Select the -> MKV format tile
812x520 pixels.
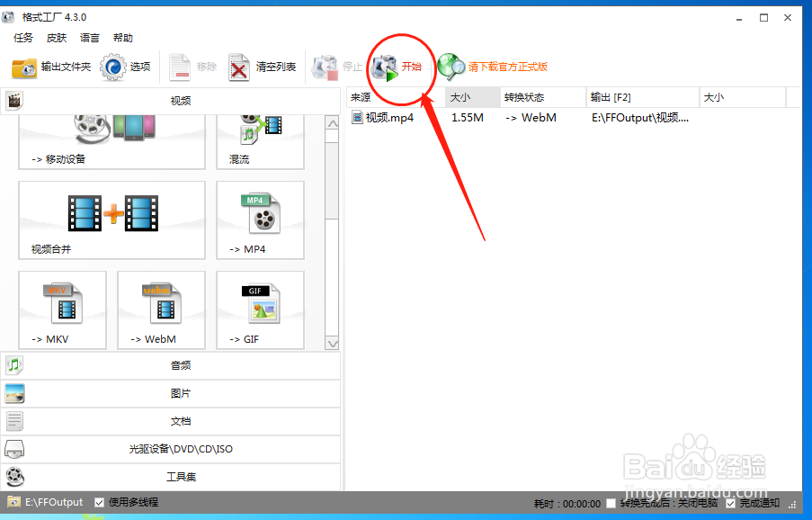tap(63, 309)
